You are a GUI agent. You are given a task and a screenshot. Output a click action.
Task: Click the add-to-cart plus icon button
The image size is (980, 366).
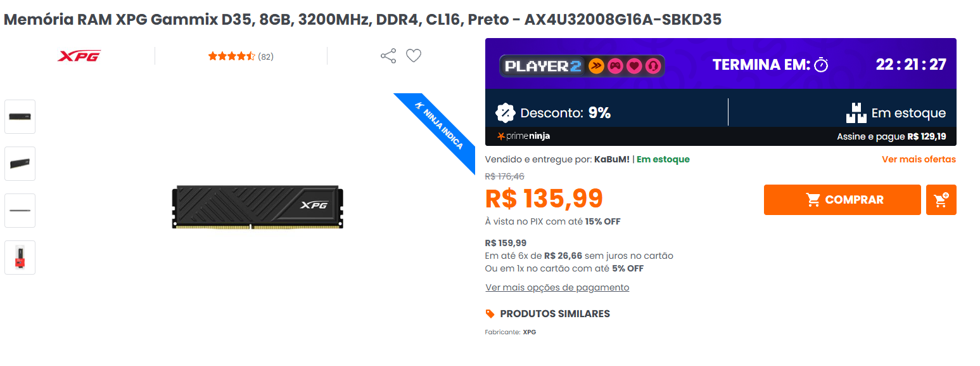[941, 200]
